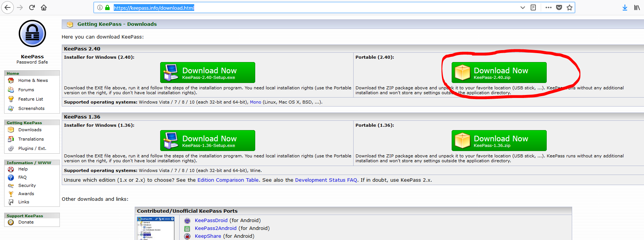This screenshot has height=240, width=644.
Task: Click the KeepShare app icon
Action: click(x=187, y=236)
